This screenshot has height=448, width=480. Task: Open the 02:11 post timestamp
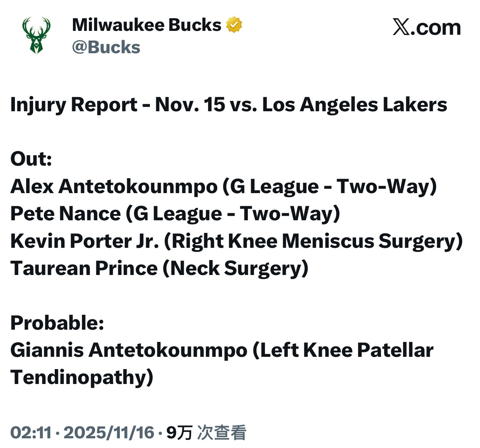(x=31, y=432)
